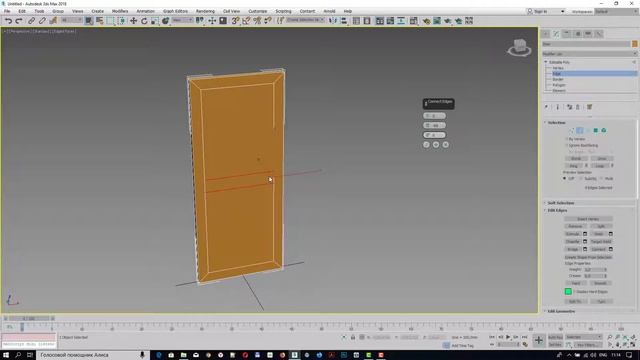
Task: Switch to the Create command panel tab
Action: click(x=545, y=33)
